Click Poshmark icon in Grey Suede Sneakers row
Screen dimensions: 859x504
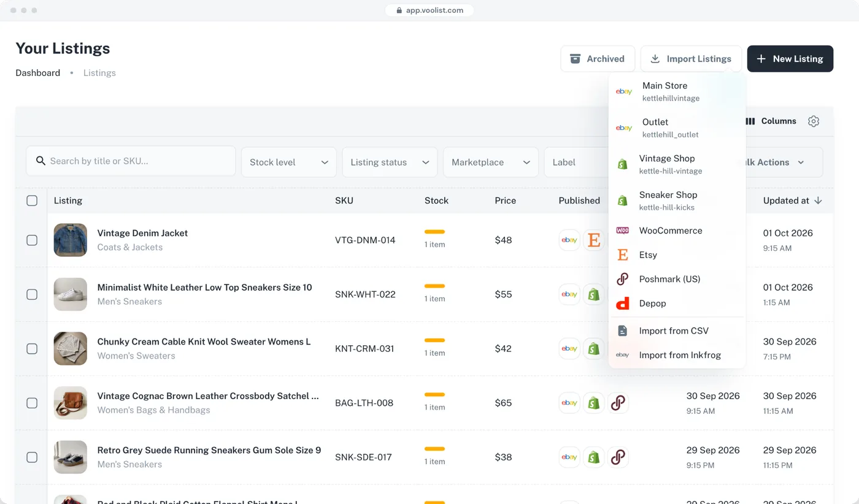(x=618, y=457)
